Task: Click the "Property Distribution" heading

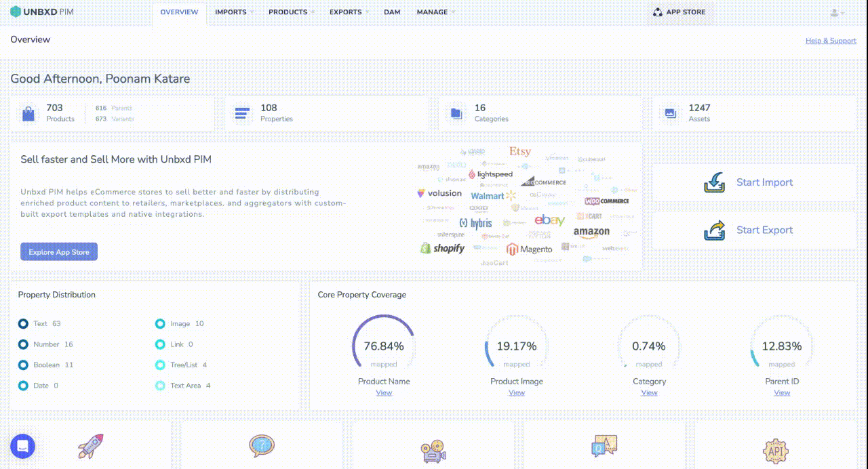Action: 57,295
